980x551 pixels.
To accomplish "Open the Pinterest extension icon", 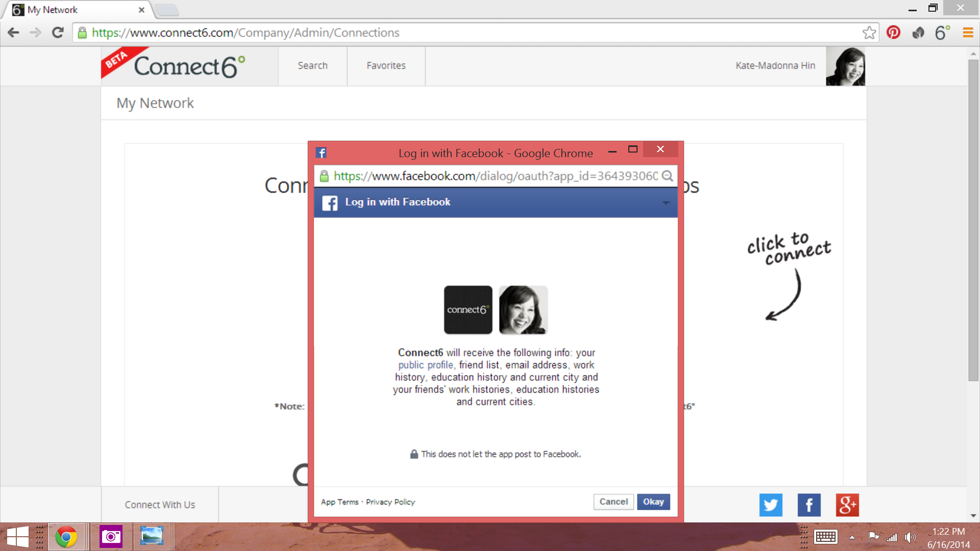I will point(893,33).
